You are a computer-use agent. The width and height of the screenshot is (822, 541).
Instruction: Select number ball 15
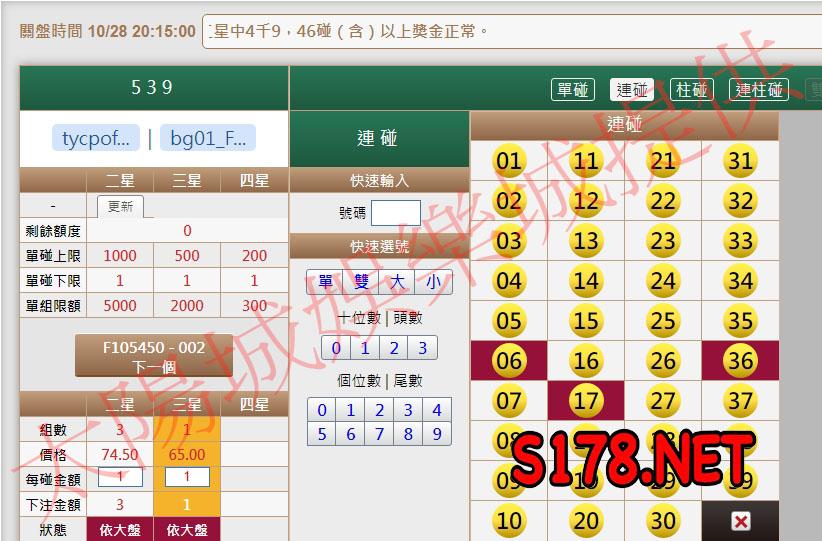point(586,321)
